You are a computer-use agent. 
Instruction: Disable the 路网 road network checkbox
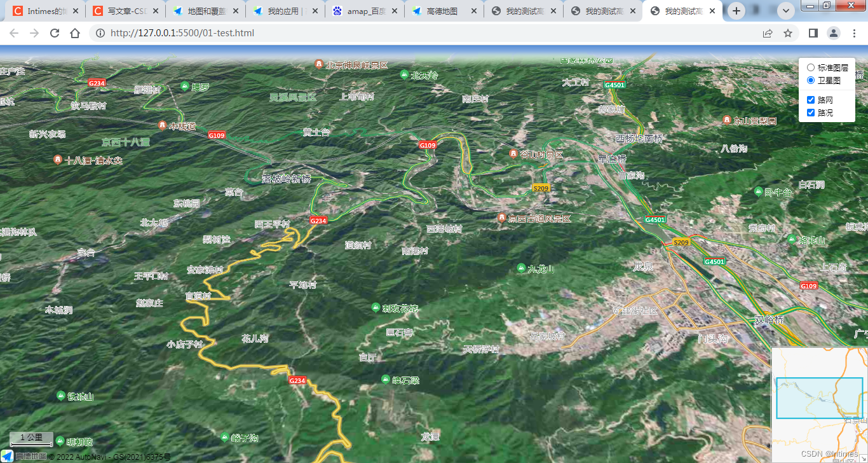click(810, 99)
